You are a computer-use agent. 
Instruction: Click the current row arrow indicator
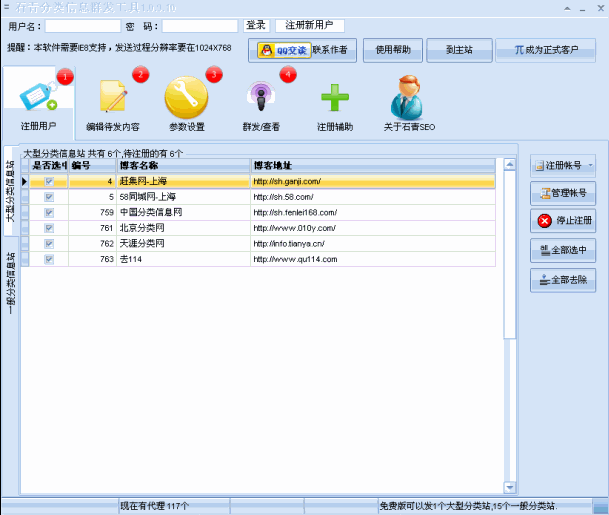(x=25, y=181)
